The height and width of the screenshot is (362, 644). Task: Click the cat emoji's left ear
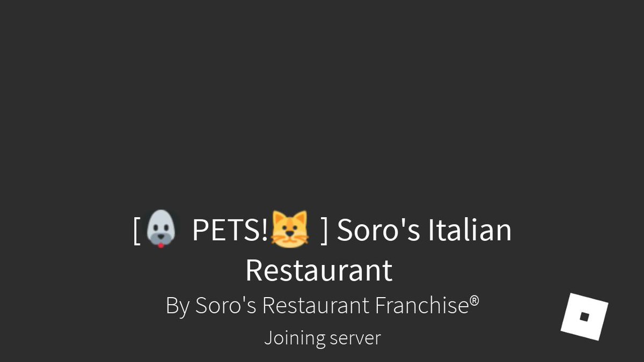pos(277,217)
